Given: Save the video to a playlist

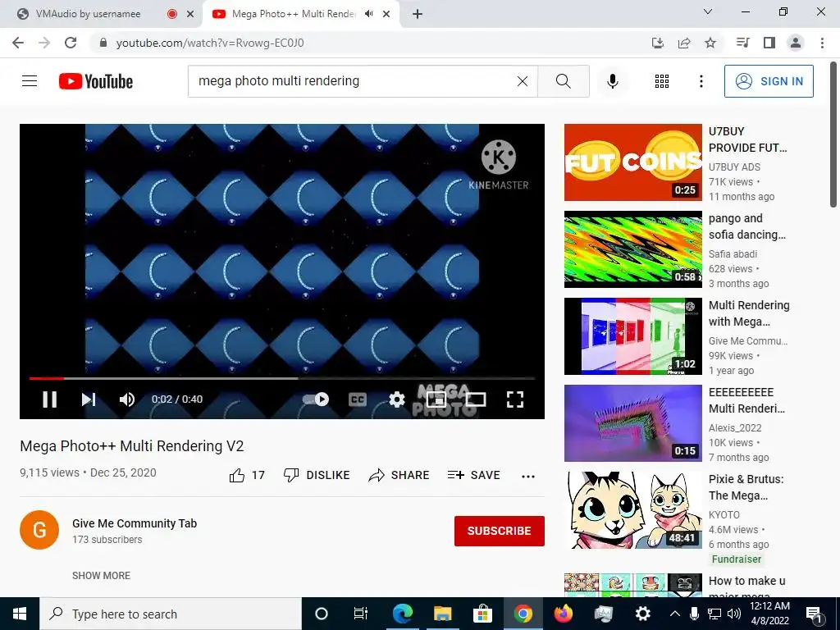Looking at the screenshot, I should point(473,475).
